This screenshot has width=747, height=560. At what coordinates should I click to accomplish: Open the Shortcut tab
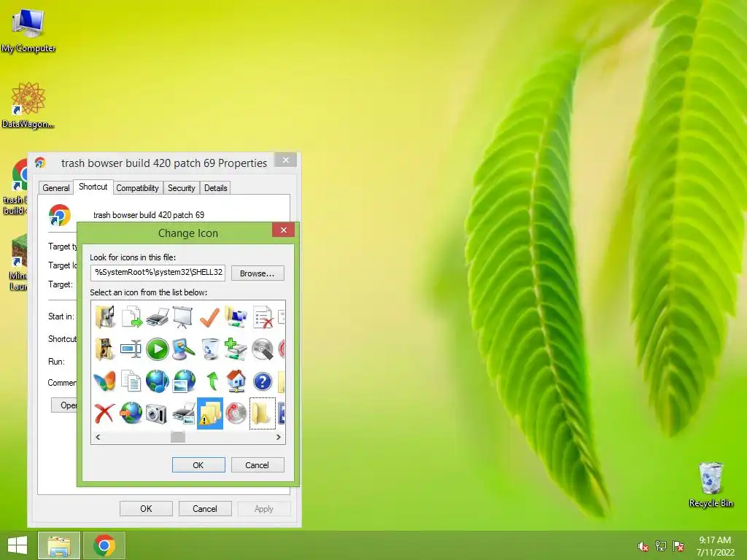click(x=93, y=187)
